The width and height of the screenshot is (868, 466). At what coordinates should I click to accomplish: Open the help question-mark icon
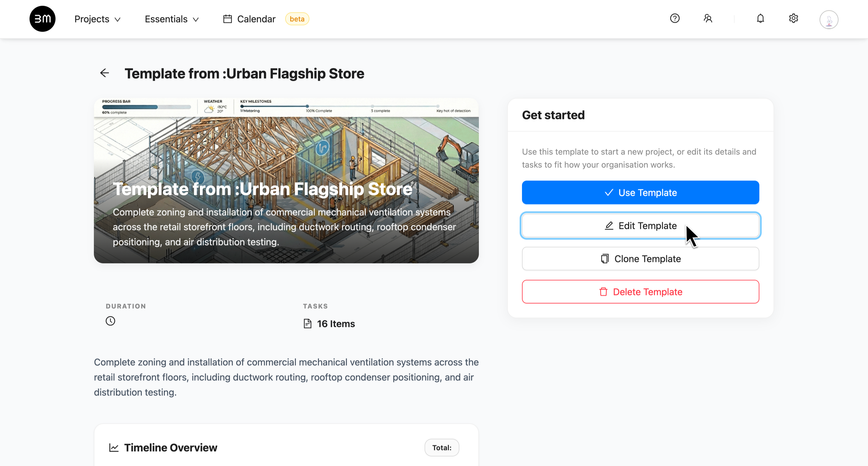coord(675,19)
